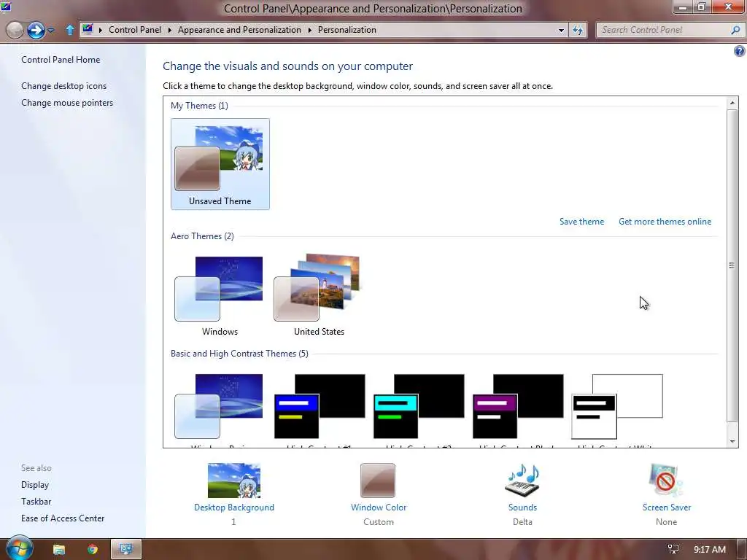This screenshot has width=747, height=560.
Task: Open the blue Help question mark
Action: (x=740, y=51)
